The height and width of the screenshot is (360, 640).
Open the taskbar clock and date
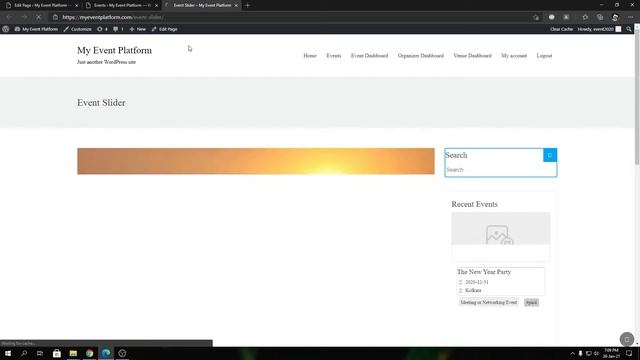point(611,353)
